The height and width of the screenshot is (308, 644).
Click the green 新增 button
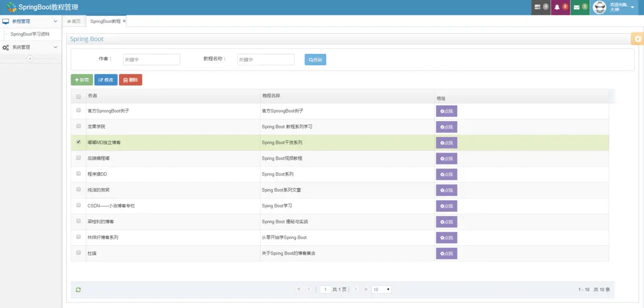click(82, 80)
